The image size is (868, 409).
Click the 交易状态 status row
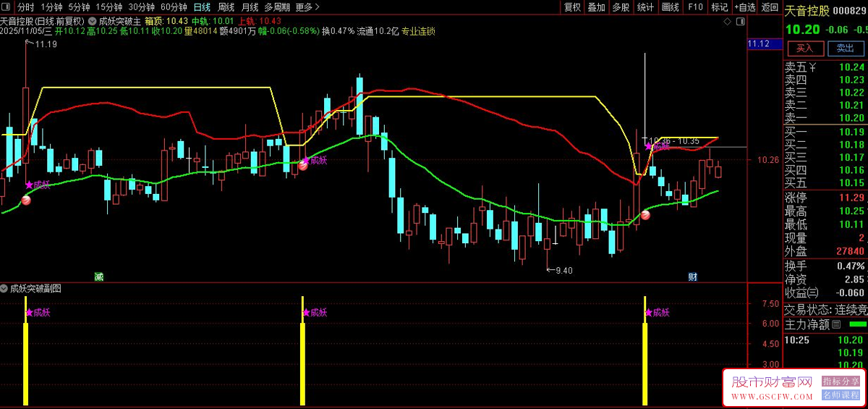(x=826, y=310)
